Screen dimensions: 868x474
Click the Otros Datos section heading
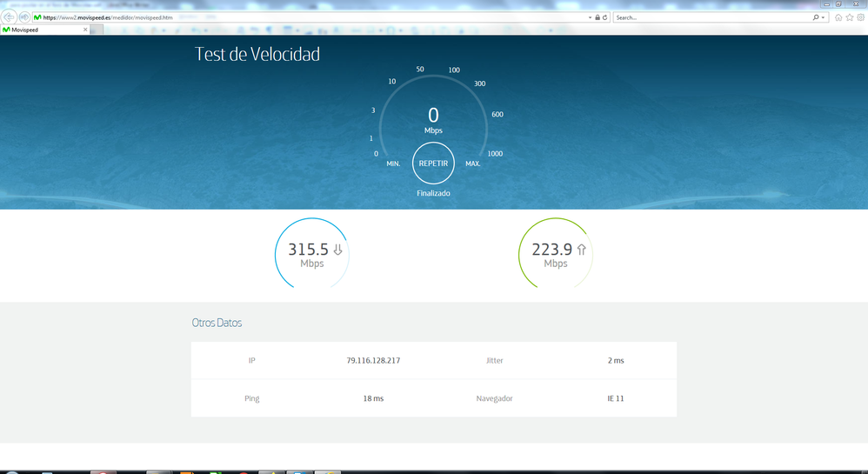217,323
